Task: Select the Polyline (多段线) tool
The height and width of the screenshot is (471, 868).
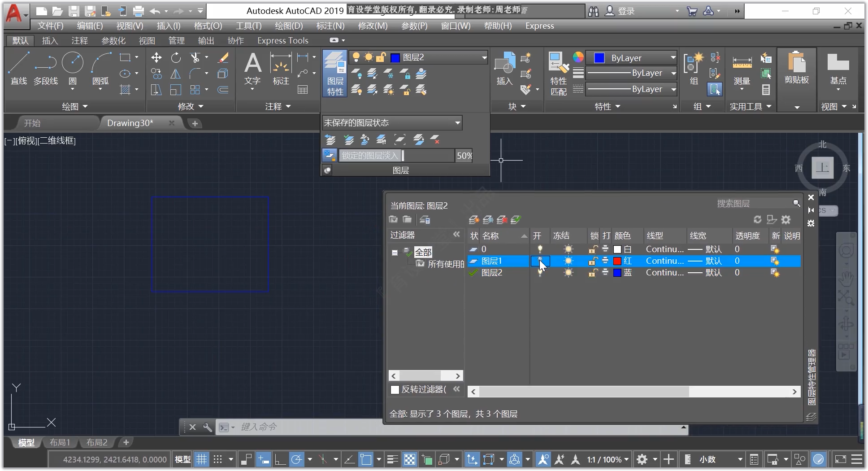Action: pos(46,68)
